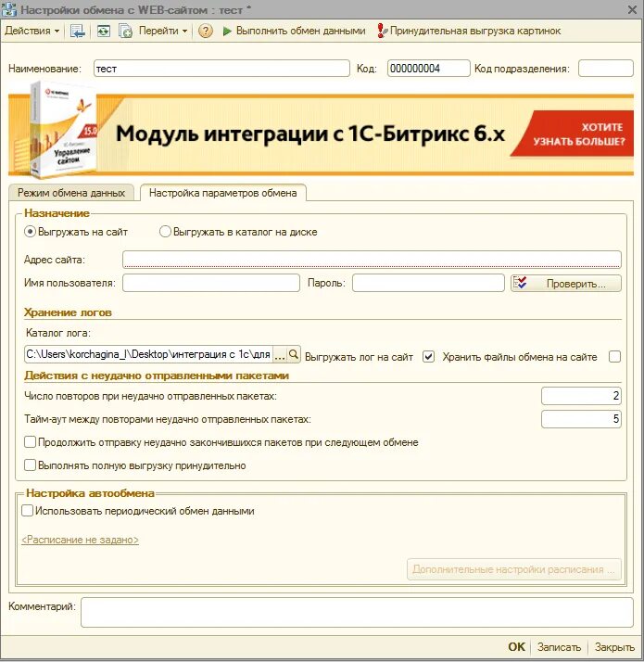
Task: Click the Записать button
Action: point(559,647)
